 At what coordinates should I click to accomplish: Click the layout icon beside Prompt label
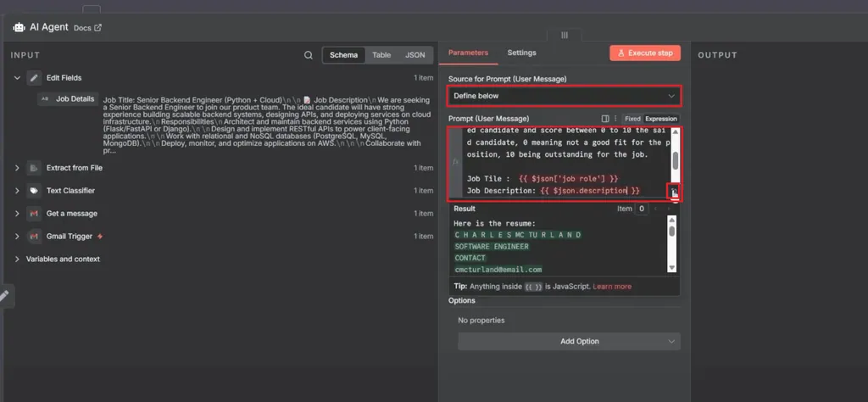tap(605, 119)
